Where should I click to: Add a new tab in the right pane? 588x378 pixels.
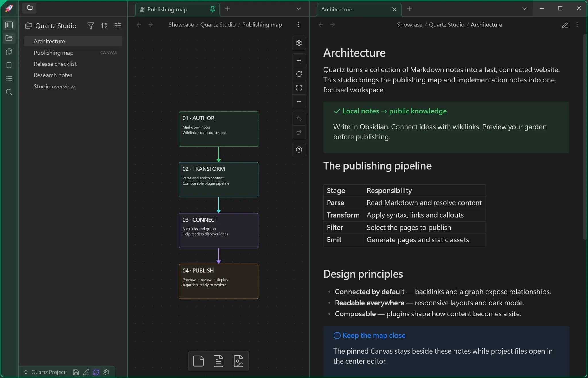[409, 9]
